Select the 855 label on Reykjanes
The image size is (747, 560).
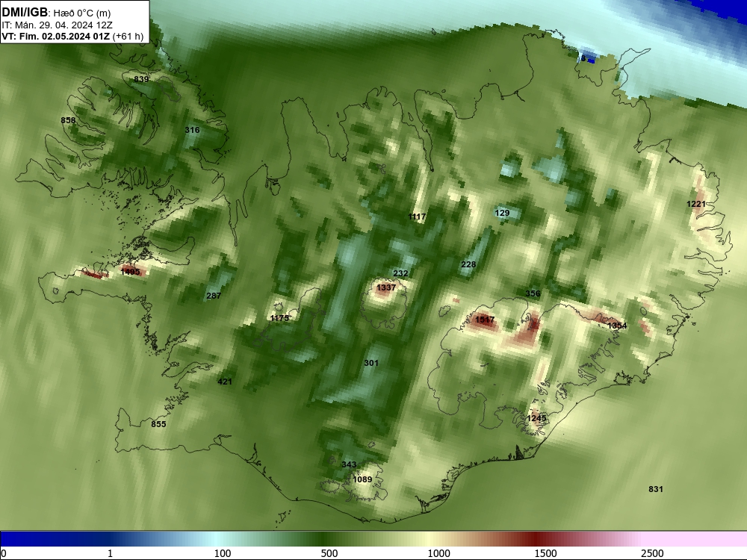[x=158, y=424]
